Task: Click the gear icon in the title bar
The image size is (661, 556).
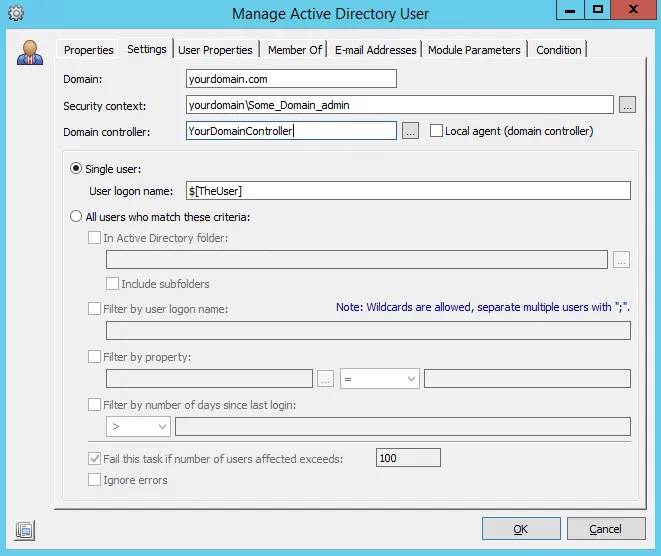Action: [15, 14]
